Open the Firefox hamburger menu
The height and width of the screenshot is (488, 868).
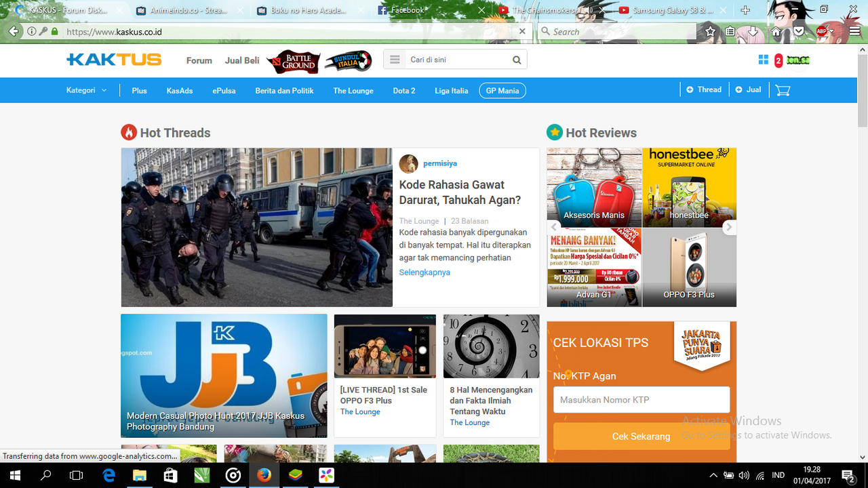click(853, 31)
